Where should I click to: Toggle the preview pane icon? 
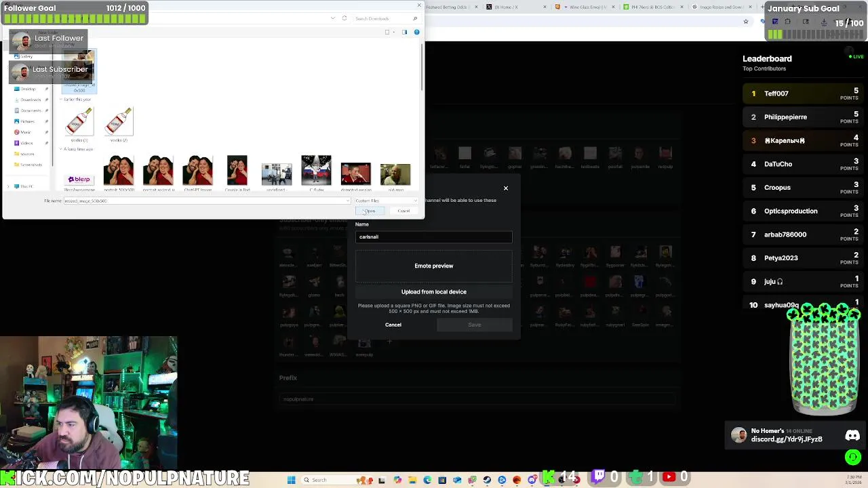(404, 32)
